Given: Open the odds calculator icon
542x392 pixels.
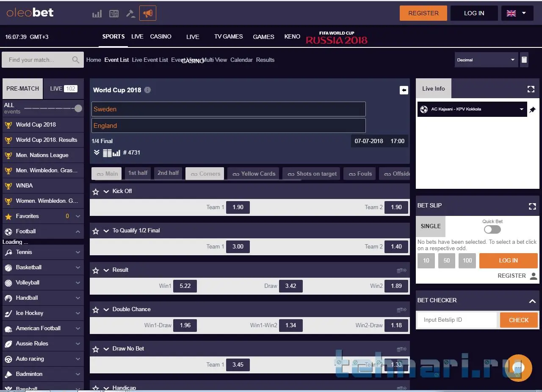Looking at the screenshot, I should click(x=524, y=60).
